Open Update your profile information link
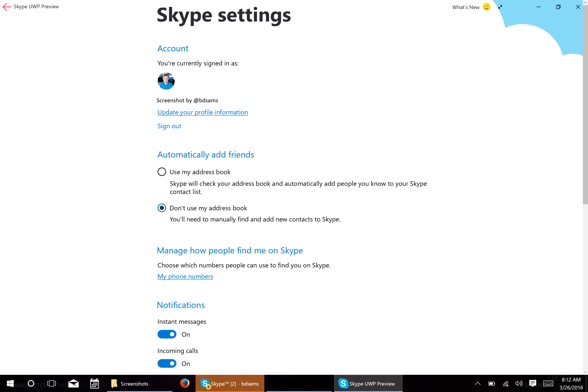 202,112
